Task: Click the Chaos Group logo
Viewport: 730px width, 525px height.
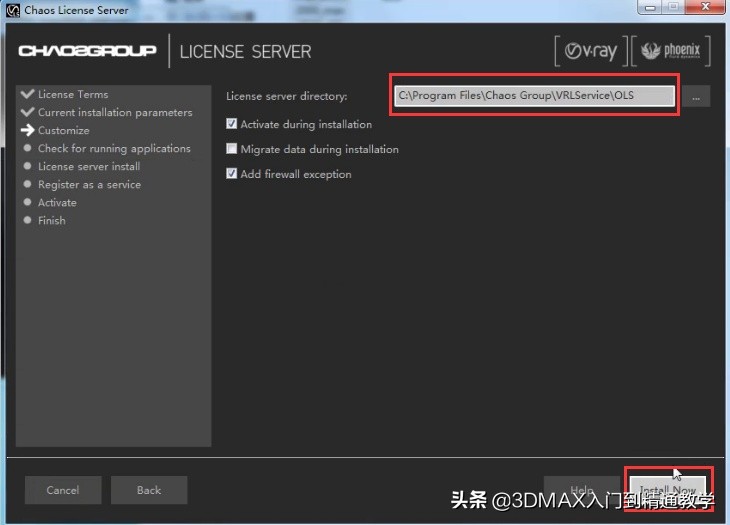Action: tap(88, 50)
